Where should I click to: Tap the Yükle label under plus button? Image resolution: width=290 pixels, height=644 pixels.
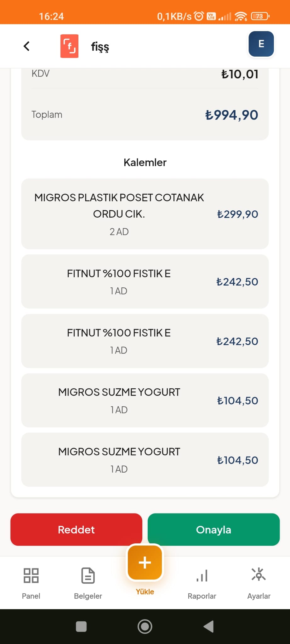tap(145, 592)
